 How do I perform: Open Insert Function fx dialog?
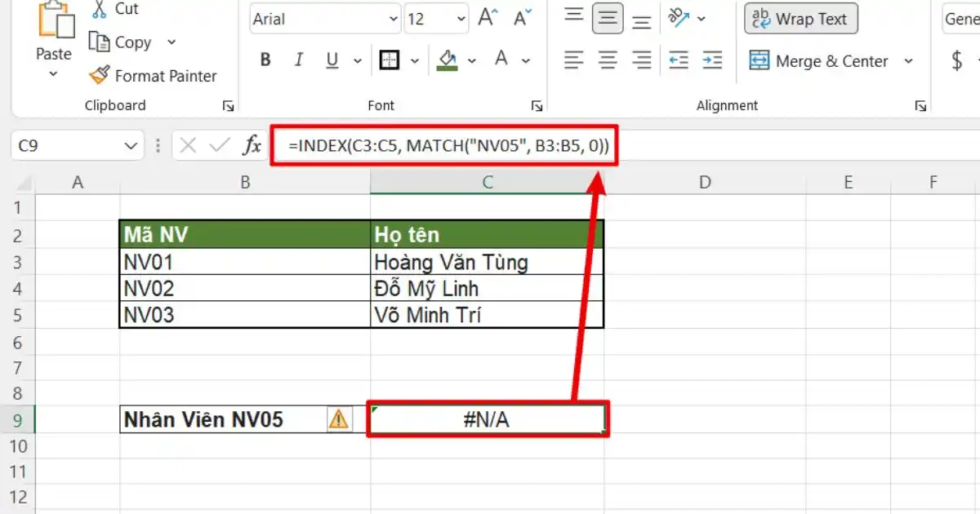252,146
